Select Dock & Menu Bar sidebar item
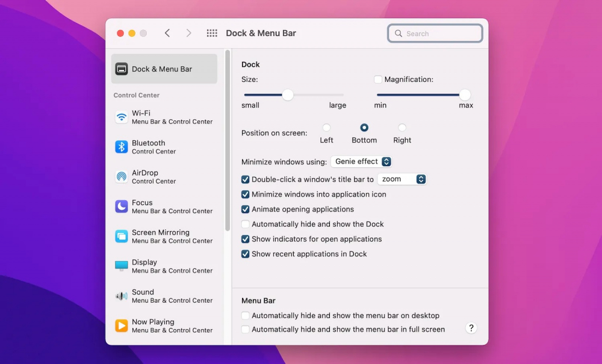Screen dimensions: 602x364 coord(164,69)
